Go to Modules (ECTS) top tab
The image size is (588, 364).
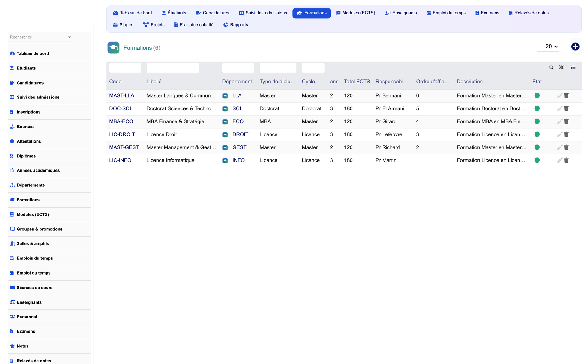click(356, 13)
